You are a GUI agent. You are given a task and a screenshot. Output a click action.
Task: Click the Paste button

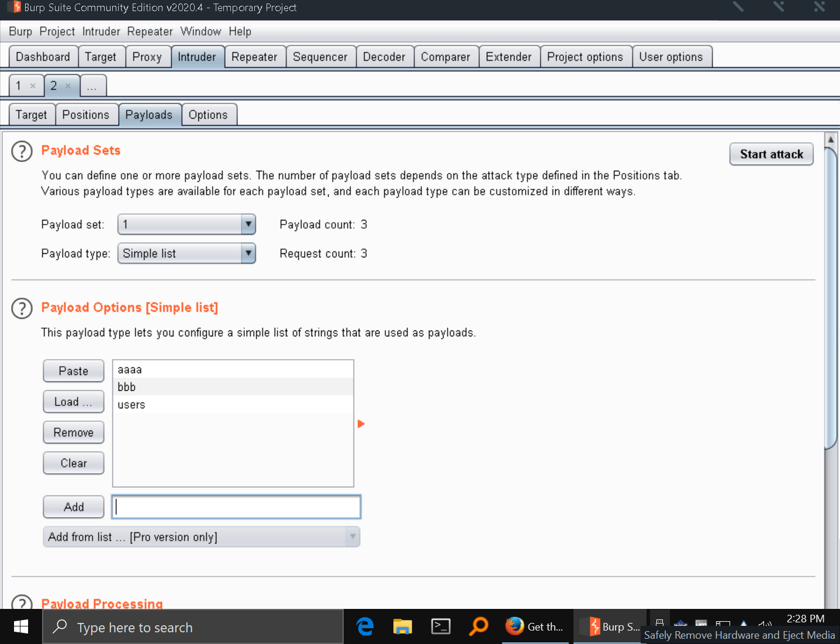tap(74, 371)
